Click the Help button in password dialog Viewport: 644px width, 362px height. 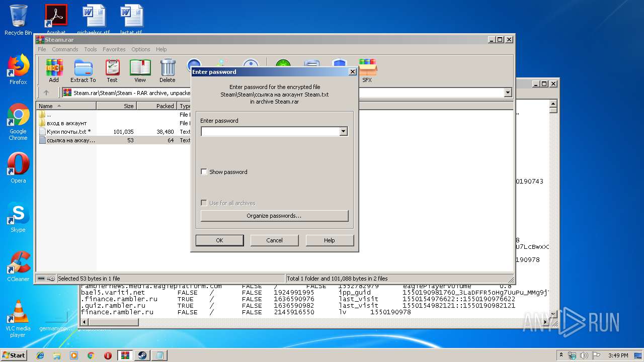(x=330, y=240)
